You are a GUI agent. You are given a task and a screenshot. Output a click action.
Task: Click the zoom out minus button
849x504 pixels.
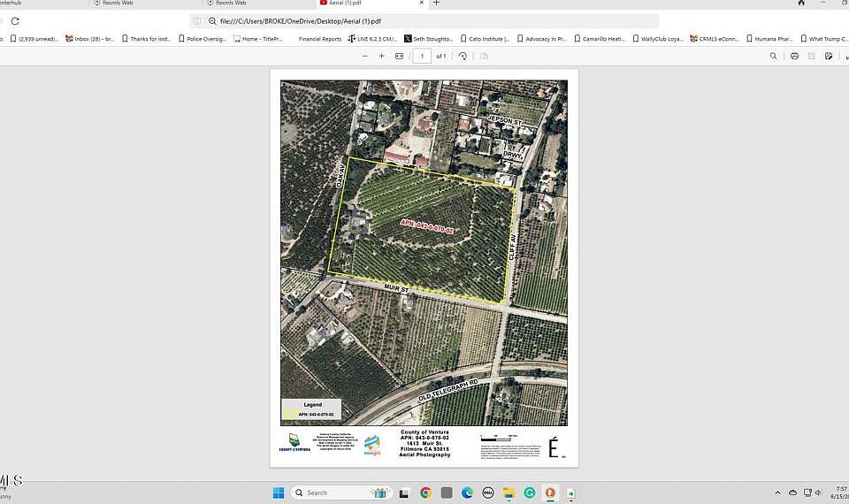pyautogui.click(x=365, y=56)
